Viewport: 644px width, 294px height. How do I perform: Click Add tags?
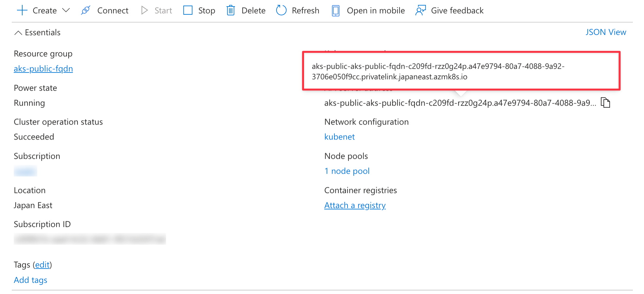point(30,280)
